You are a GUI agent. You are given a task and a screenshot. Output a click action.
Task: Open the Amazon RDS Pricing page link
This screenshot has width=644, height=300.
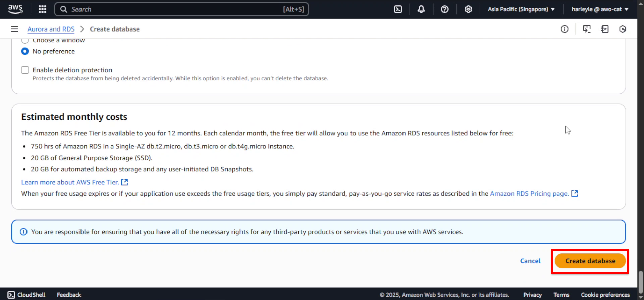click(x=529, y=193)
